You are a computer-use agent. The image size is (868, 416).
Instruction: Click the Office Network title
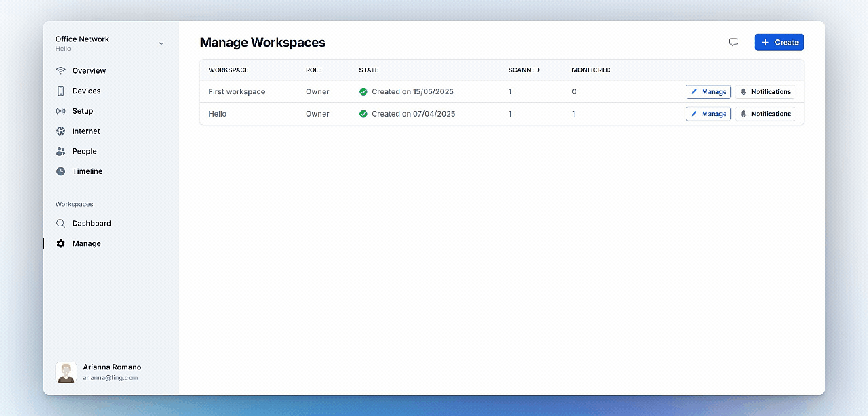[82, 39]
